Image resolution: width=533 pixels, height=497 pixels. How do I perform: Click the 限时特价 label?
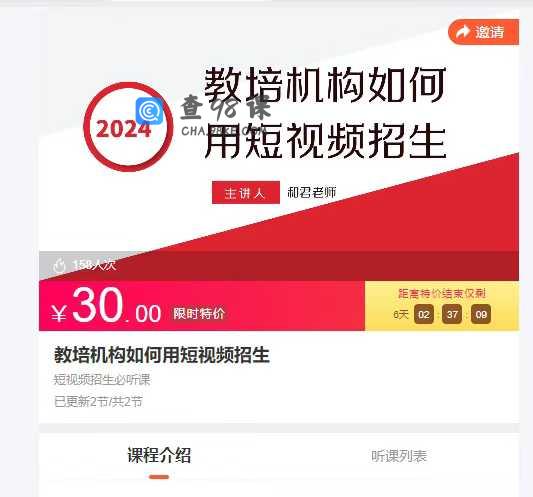(199, 313)
